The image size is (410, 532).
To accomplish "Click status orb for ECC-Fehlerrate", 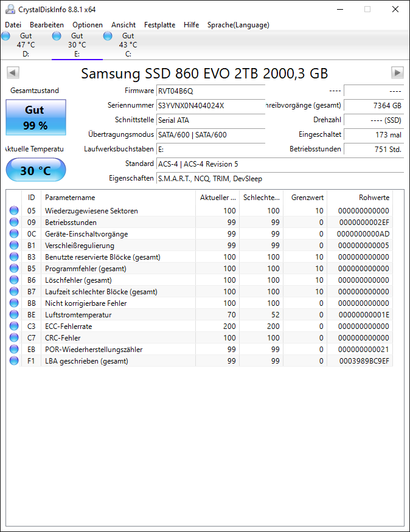I will click(x=14, y=326).
